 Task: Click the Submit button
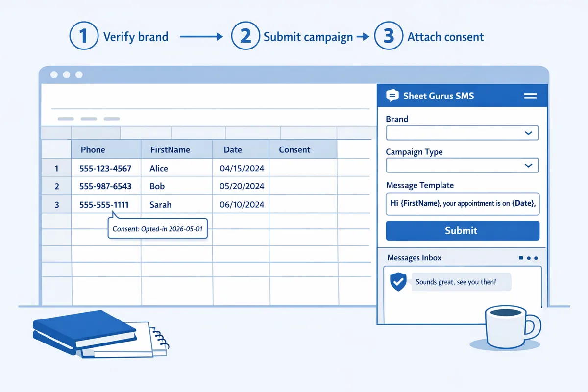point(463,231)
